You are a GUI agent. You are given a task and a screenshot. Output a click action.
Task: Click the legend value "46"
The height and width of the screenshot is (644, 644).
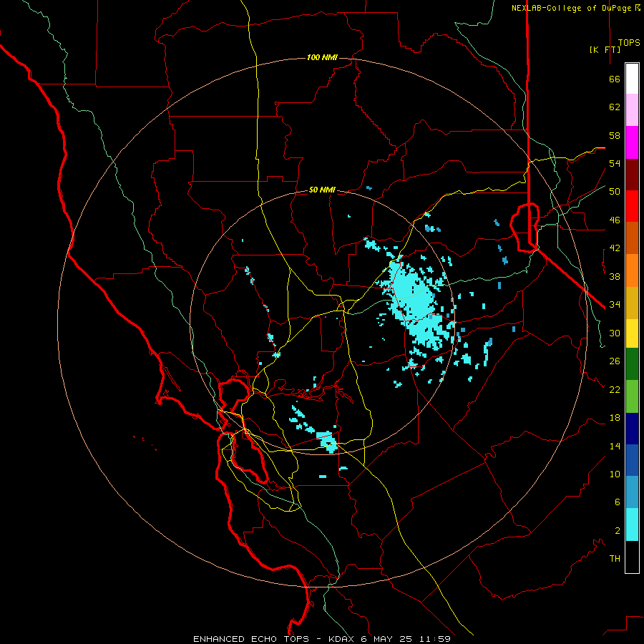tap(615, 220)
